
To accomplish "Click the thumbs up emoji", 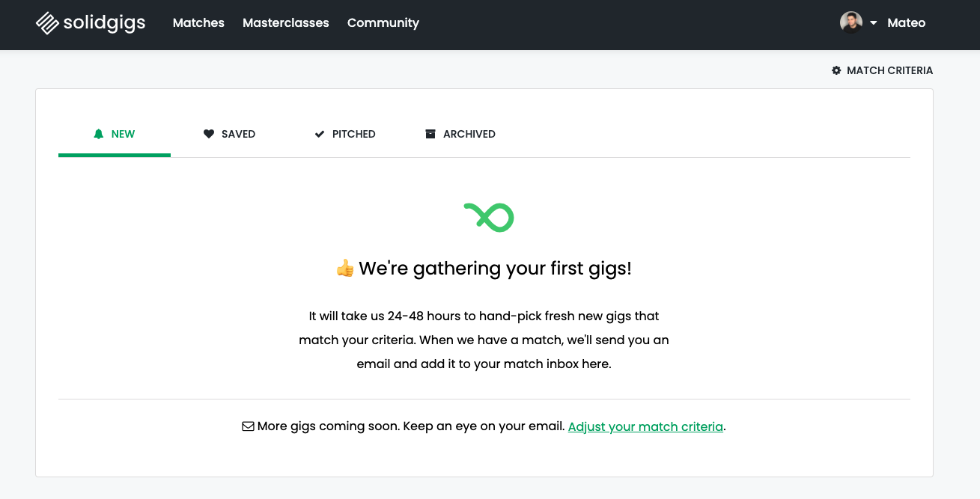I will click(x=344, y=269).
